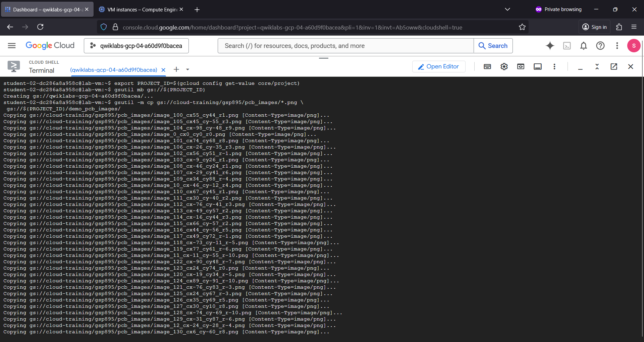The image size is (644, 342).
Task: Click the blue Search button
Action: tap(493, 46)
